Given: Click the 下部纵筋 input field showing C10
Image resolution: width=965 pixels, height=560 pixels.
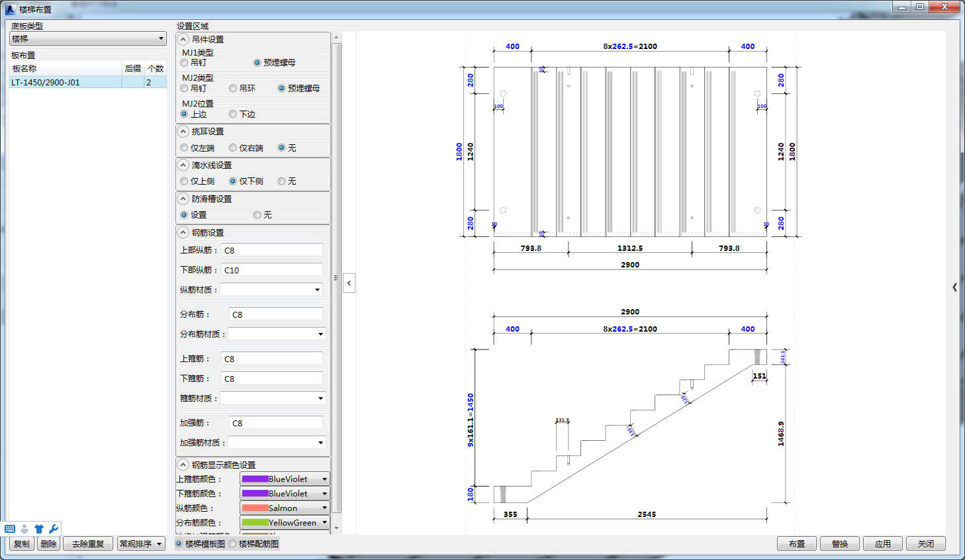Looking at the screenshot, I should coord(272,270).
